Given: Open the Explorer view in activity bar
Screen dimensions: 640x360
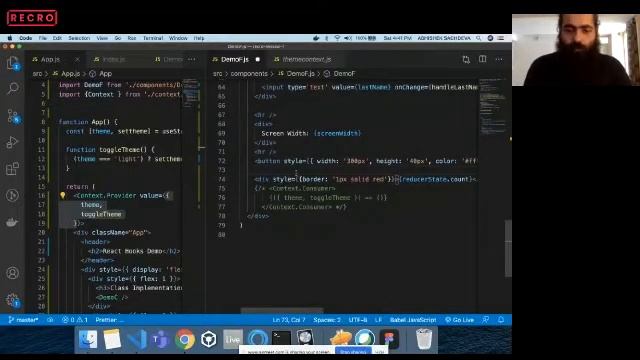Looking at the screenshot, I should 13,63.
